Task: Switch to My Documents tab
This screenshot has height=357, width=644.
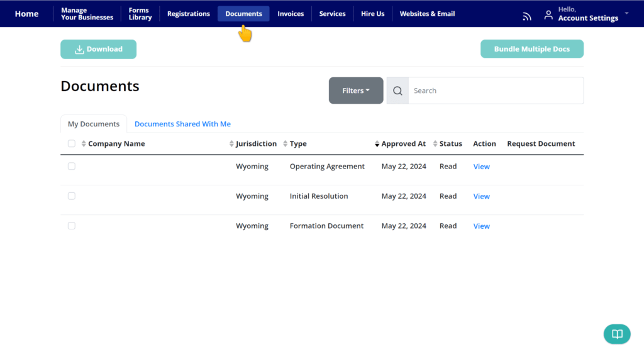Action: point(94,124)
